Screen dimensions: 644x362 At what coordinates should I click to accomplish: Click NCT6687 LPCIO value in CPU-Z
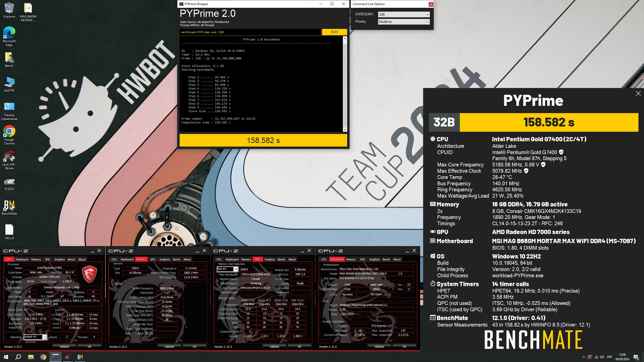(x=376, y=294)
